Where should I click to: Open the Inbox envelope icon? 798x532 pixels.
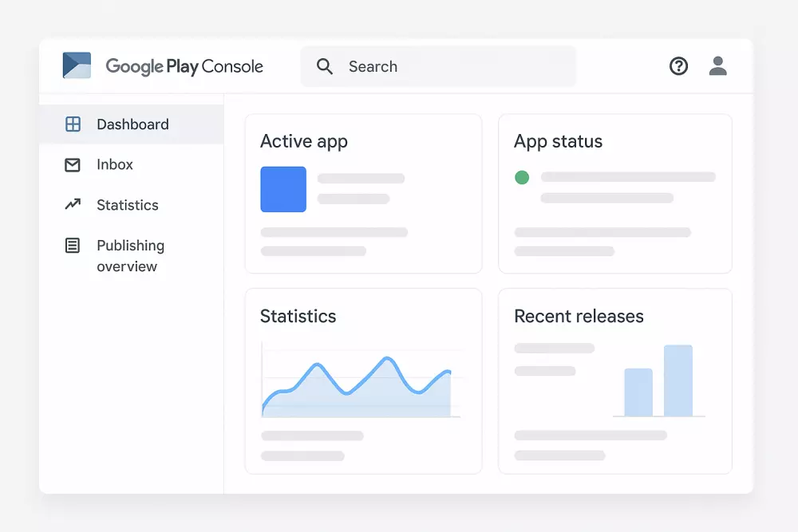point(73,164)
